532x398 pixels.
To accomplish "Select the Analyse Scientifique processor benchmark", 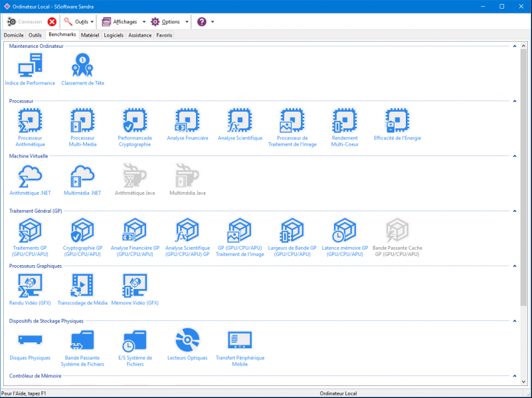I will (240, 124).
